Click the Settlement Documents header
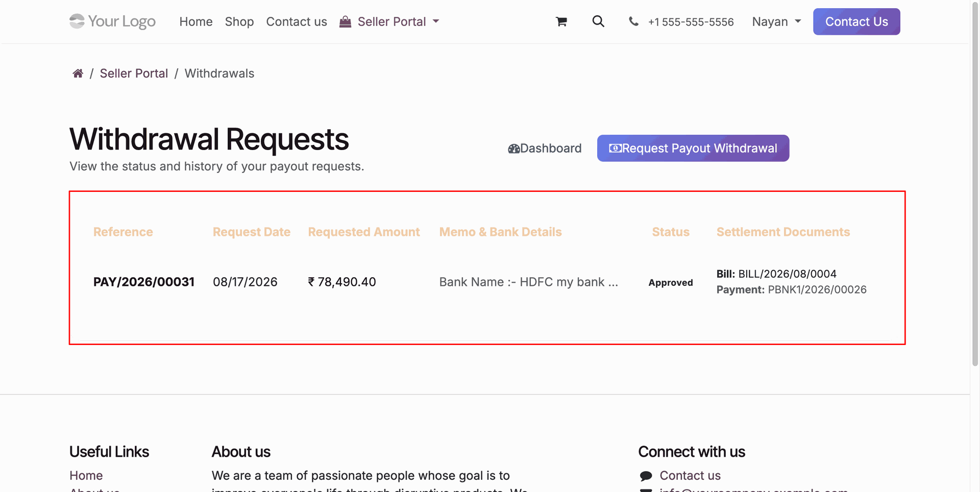Viewport: 980px width, 492px height. click(x=783, y=232)
